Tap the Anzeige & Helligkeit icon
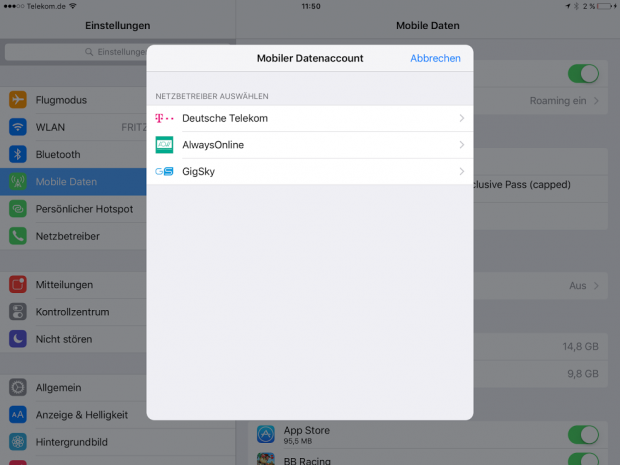Image resolution: width=620 pixels, height=465 pixels. [18, 415]
